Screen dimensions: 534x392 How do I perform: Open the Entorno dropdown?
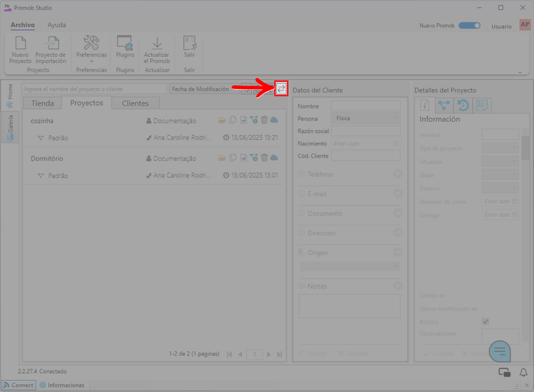coord(500,188)
